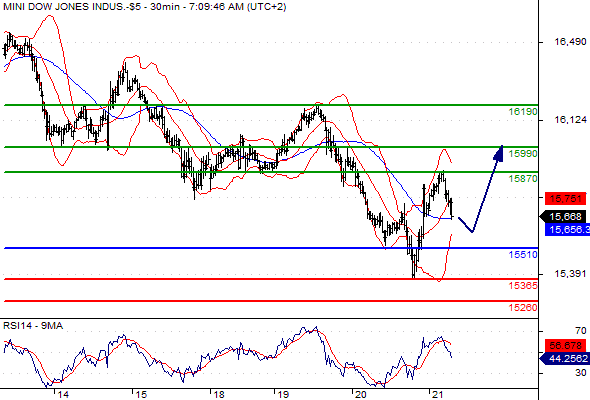The height and width of the screenshot is (400, 590).
Task: Click the blue forecast arrow head
Action: click(x=499, y=153)
